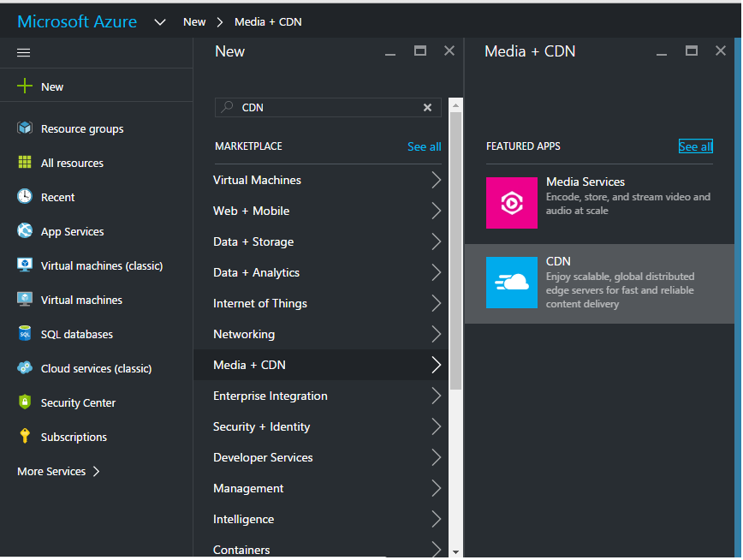This screenshot has height=560, width=743.
Task: Select Developer Services category
Action: coord(321,457)
